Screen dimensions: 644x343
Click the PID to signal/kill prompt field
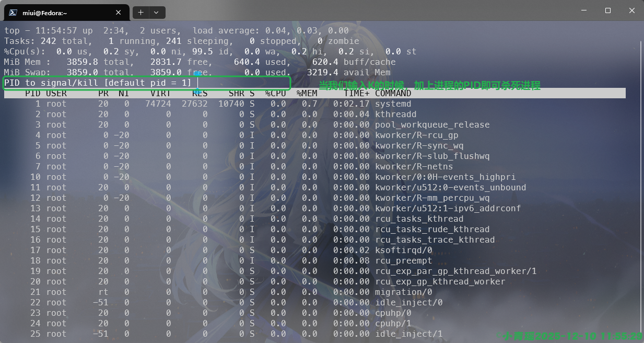(x=146, y=83)
